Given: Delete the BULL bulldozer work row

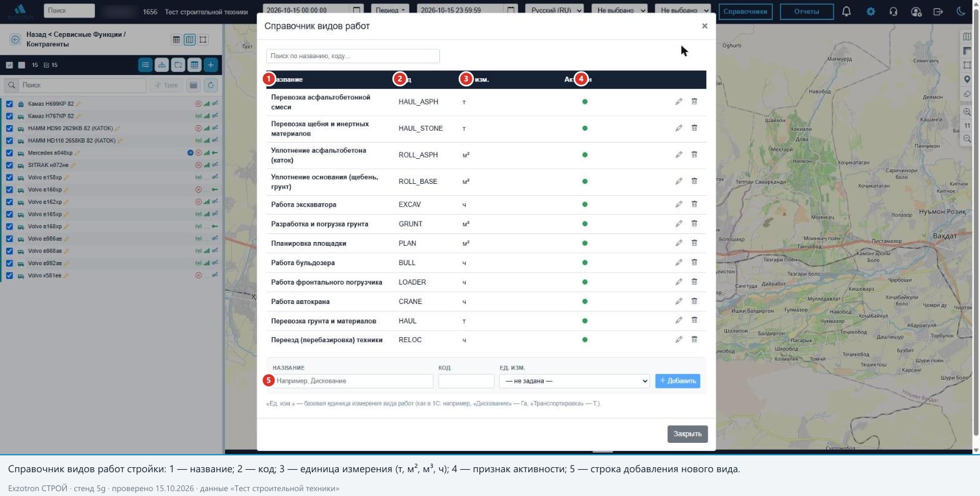Looking at the screenshot, I should (694, 263).
